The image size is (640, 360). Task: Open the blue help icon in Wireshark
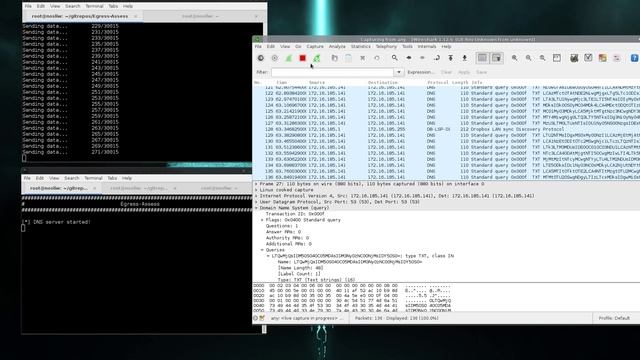coord(634,58)
